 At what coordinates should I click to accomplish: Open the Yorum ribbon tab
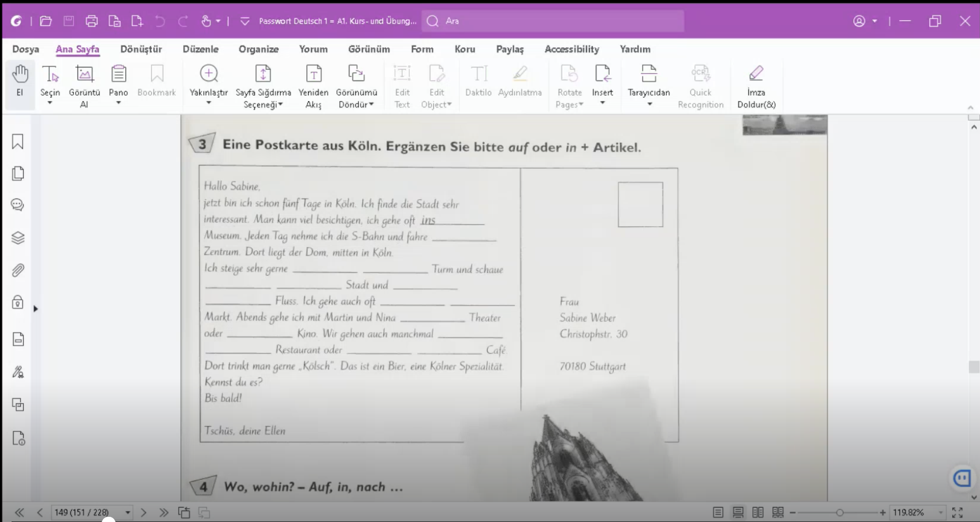pyautogui.click(x=313, y=49)
